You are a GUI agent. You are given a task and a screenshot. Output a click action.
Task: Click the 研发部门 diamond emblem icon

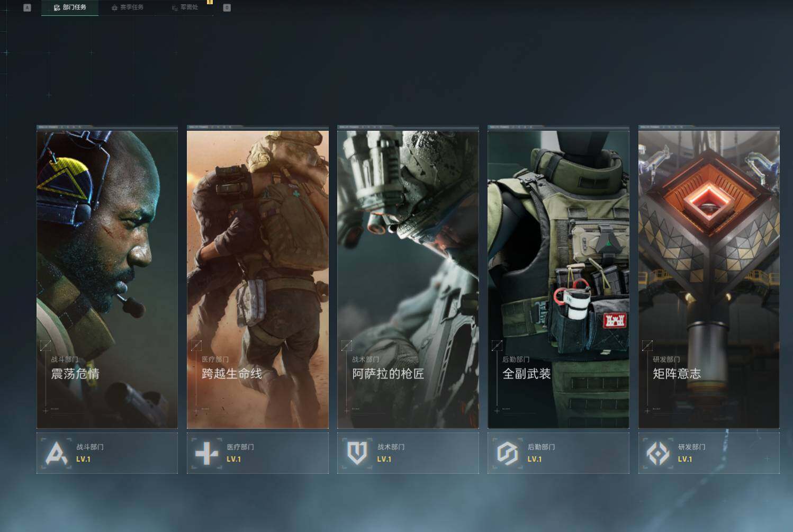pos(658,454)
